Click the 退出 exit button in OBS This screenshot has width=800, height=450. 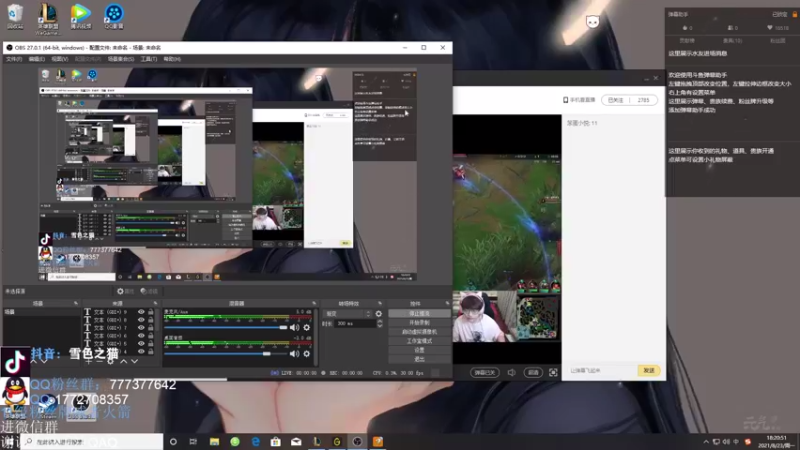[419, 359]
